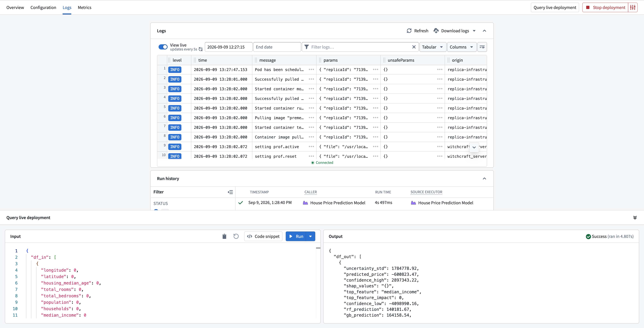Click the time column drag handle
The height and width of the screenshot is (328, 644).
195,60
